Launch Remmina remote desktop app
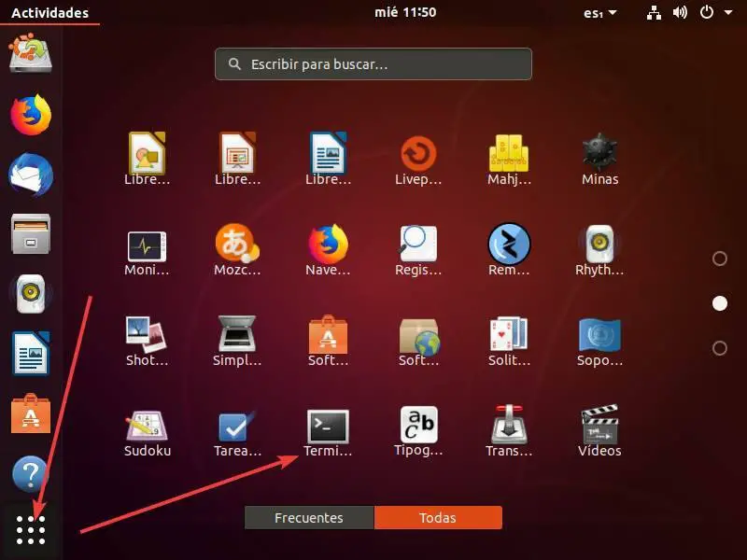The height and width of the screenshot is (560, 747). point(509,244)
